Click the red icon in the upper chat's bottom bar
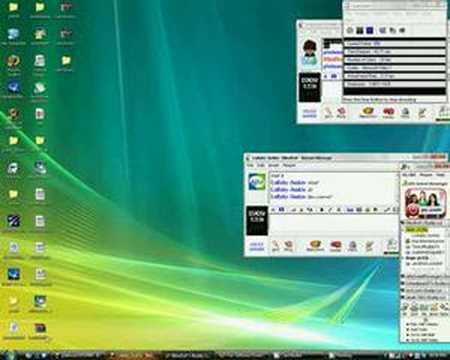 click(x=388, y=112)
